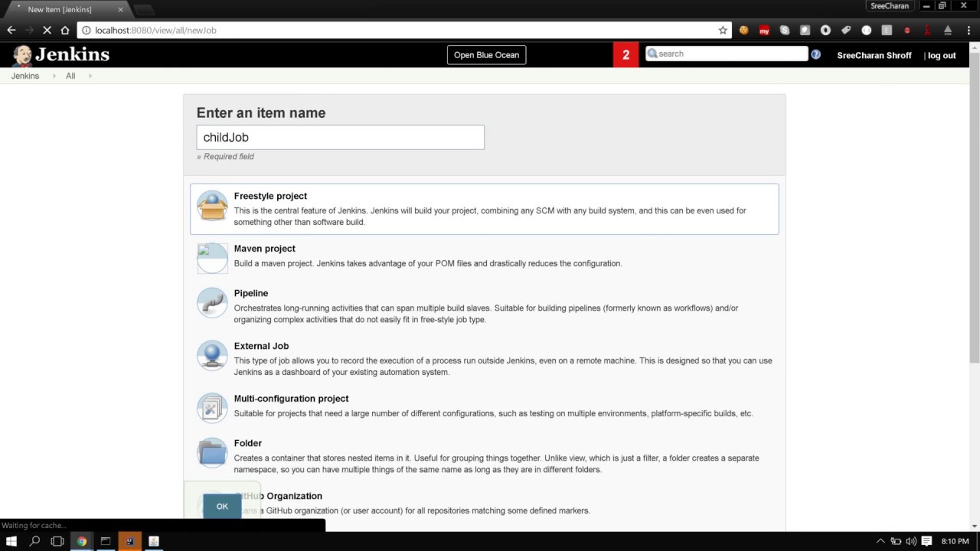Image resolution: width=980 pixels, height=551 pixels.
Task: Open the SreeCharan Chrome profile button
Action: click(x=890, y=5)
